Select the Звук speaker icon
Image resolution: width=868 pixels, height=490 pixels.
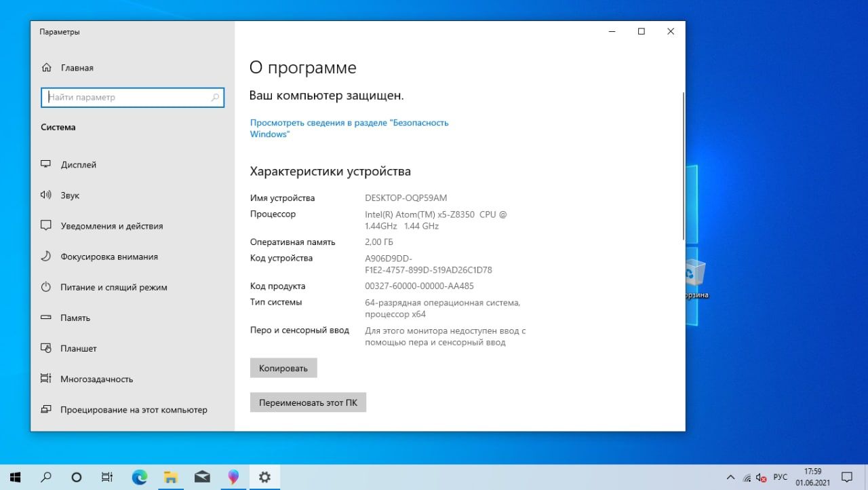46,195
